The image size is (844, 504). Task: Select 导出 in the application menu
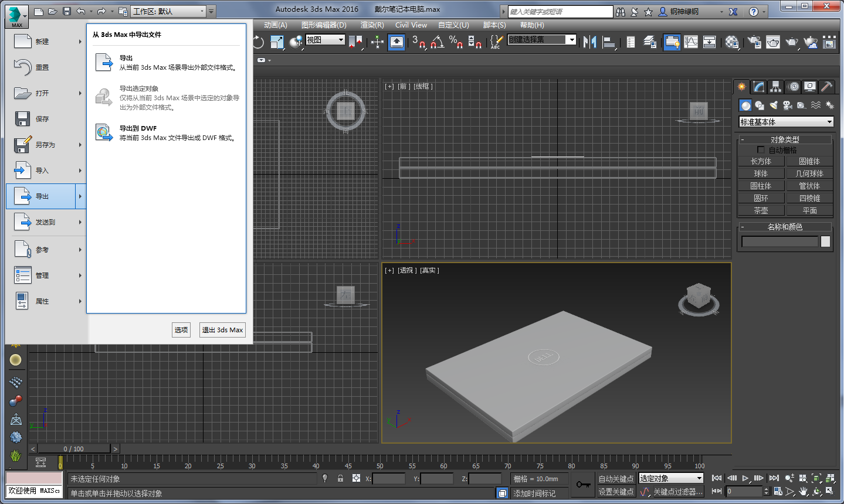click(41, 196)
